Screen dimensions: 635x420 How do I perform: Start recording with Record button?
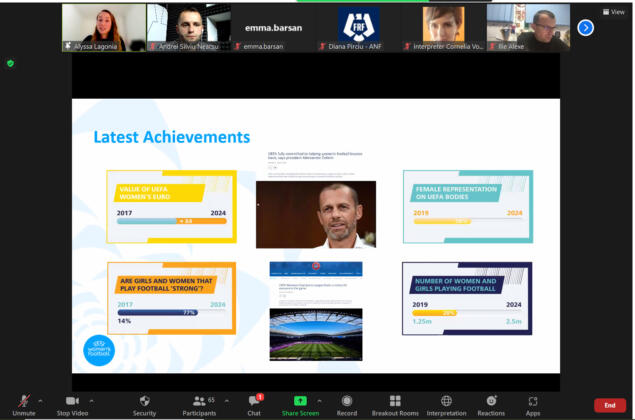[347, 405]
